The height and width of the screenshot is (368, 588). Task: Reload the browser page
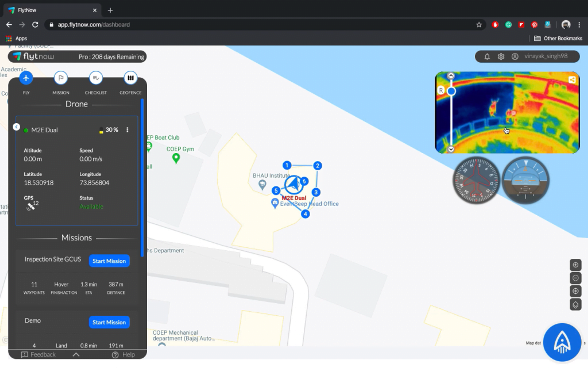point(35,25)
